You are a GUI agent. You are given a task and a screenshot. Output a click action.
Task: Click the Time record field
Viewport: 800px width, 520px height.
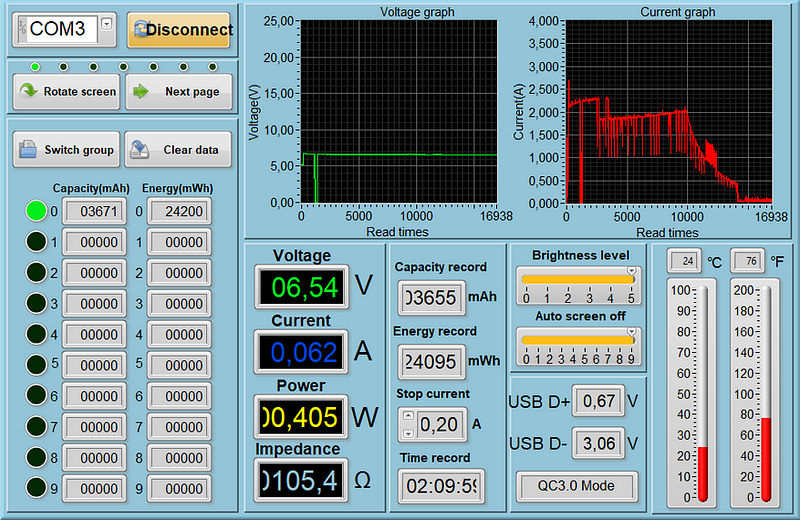click(x=440, y=487)
